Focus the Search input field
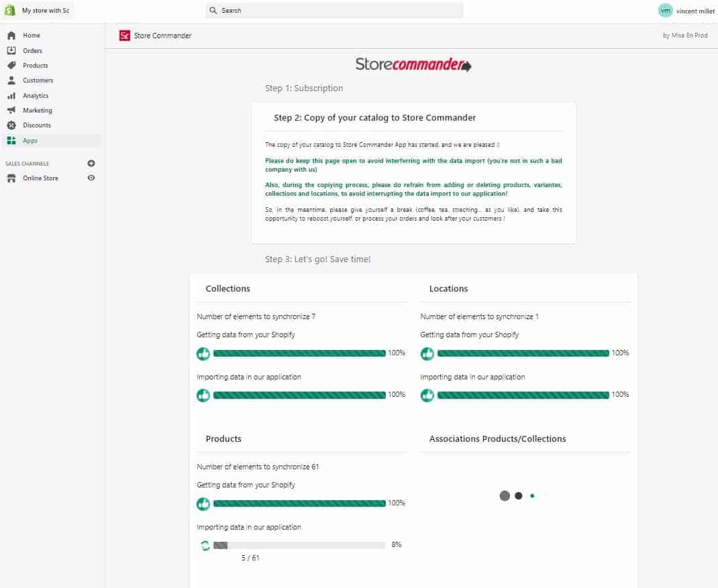Image resolution: width=718 pixels, height=588 pixels. [334, 10]
